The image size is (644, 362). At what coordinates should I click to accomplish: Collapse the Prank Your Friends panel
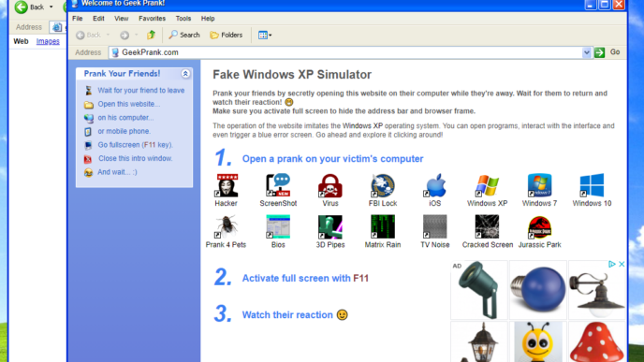[x=185, y=74]
